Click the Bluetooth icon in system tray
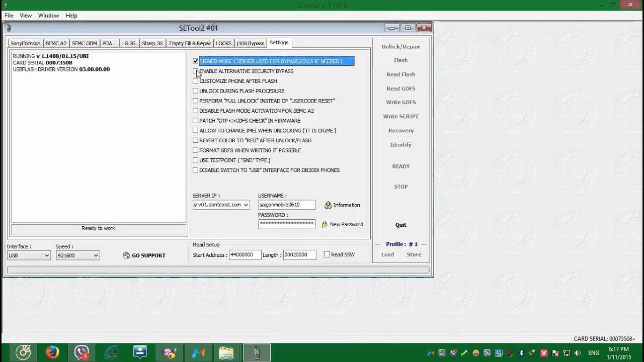Image resolution: width=644 pixels, height=362 pixels. [x=521, y=353]
